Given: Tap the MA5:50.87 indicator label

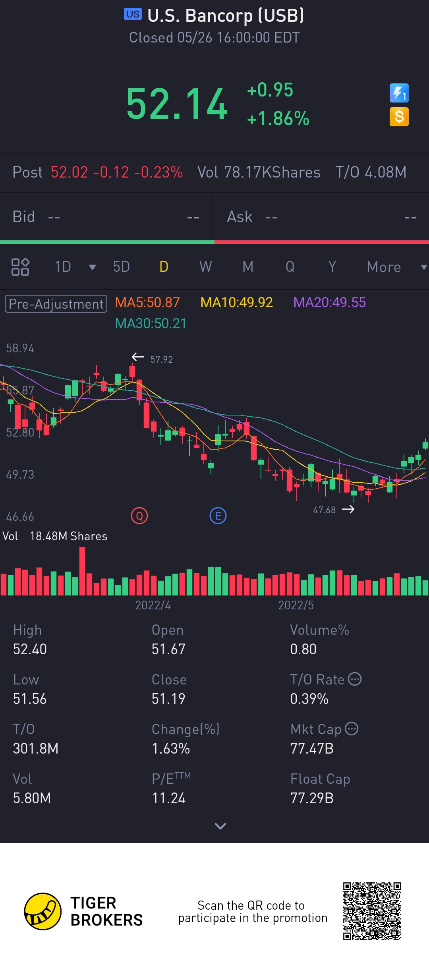Looking at the screenshot, I should [x=147, y=303].
